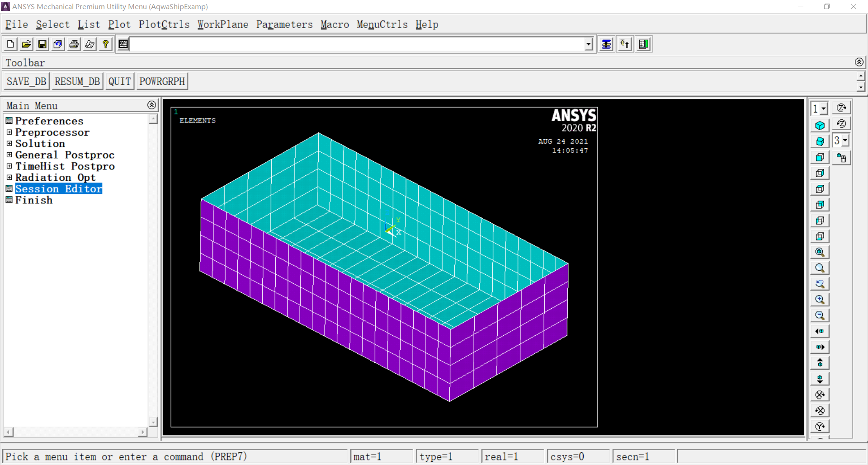Open the Help menu
Viewport: 868px width, 465px height.
(x=427, y=24)
